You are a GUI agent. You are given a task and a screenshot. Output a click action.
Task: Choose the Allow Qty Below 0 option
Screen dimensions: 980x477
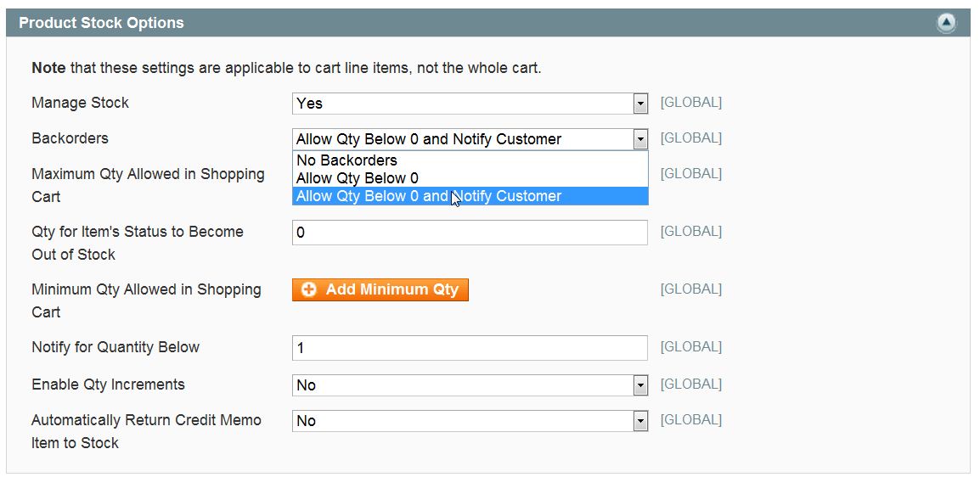coord(357,178)
